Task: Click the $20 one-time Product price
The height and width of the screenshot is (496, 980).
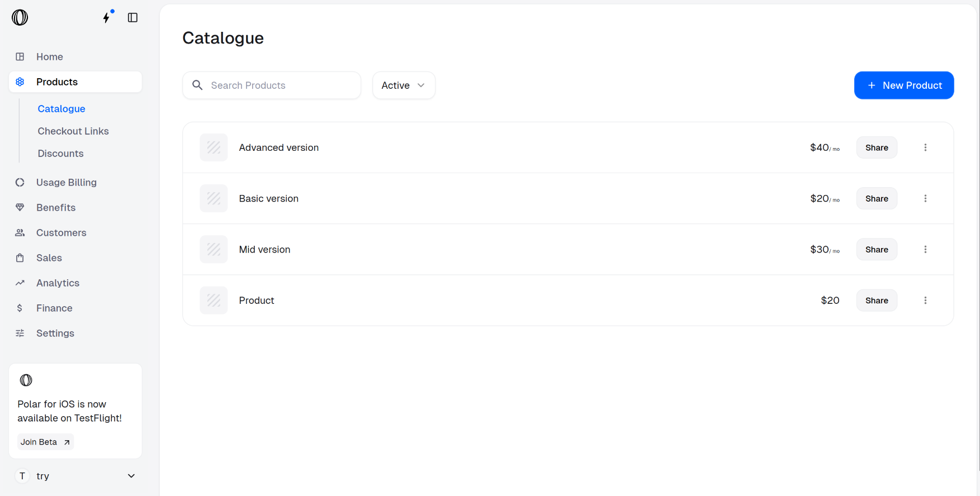Action: 830,300
